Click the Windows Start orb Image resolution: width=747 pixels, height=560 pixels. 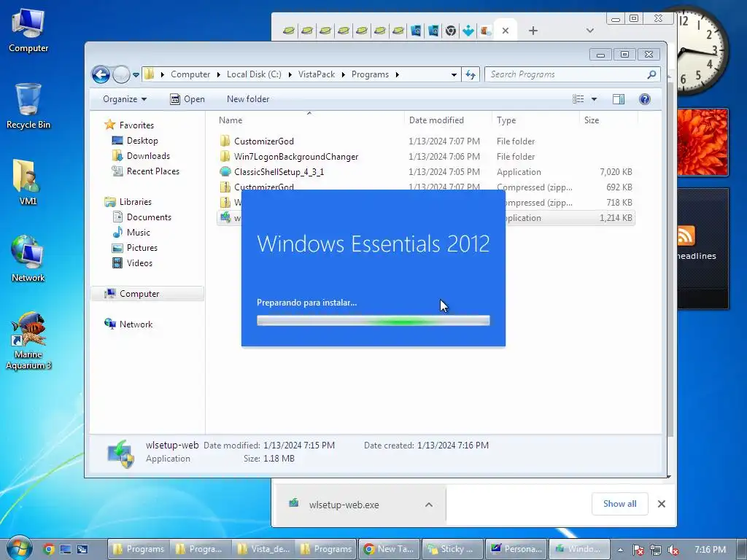tap(19, 548)
